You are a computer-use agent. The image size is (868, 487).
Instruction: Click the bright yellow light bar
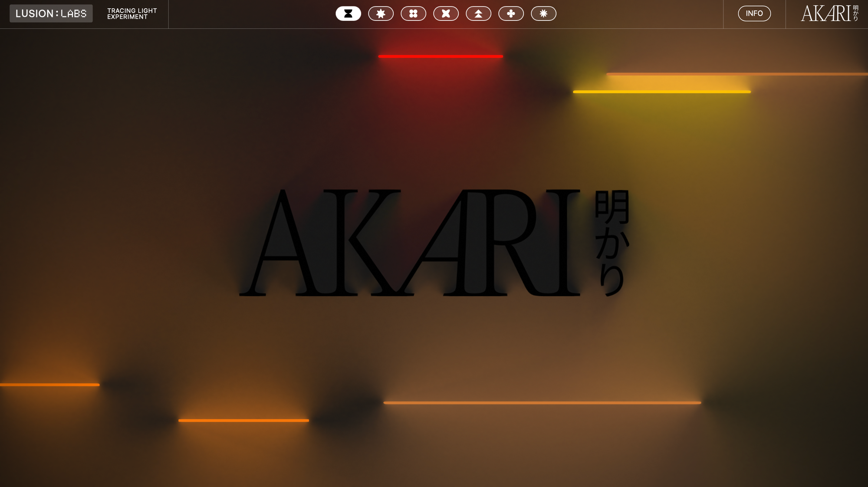pos(661,92)
